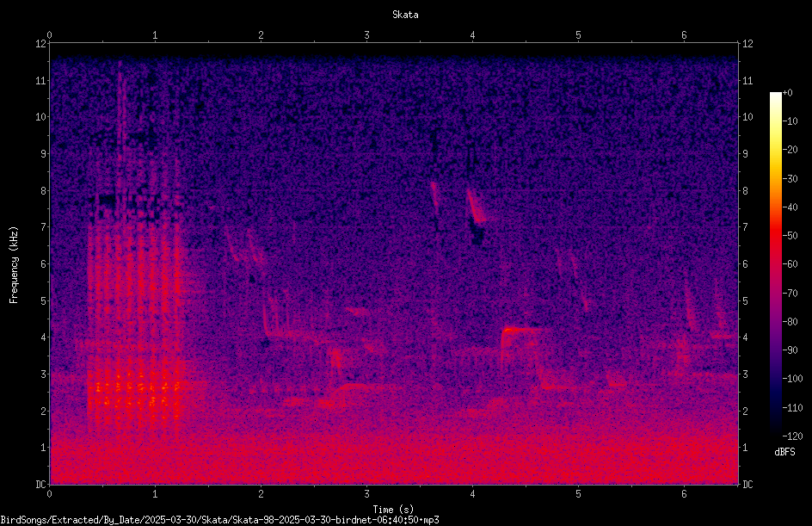Select the BirdSongs mp3 file path text
Viewport: 812px width, 526px height.
(219, 520)
